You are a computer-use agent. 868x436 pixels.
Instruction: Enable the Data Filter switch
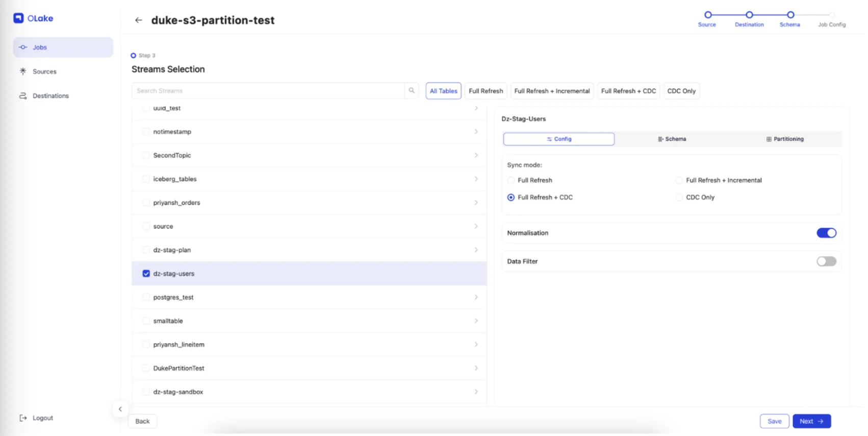coord(826,261)
